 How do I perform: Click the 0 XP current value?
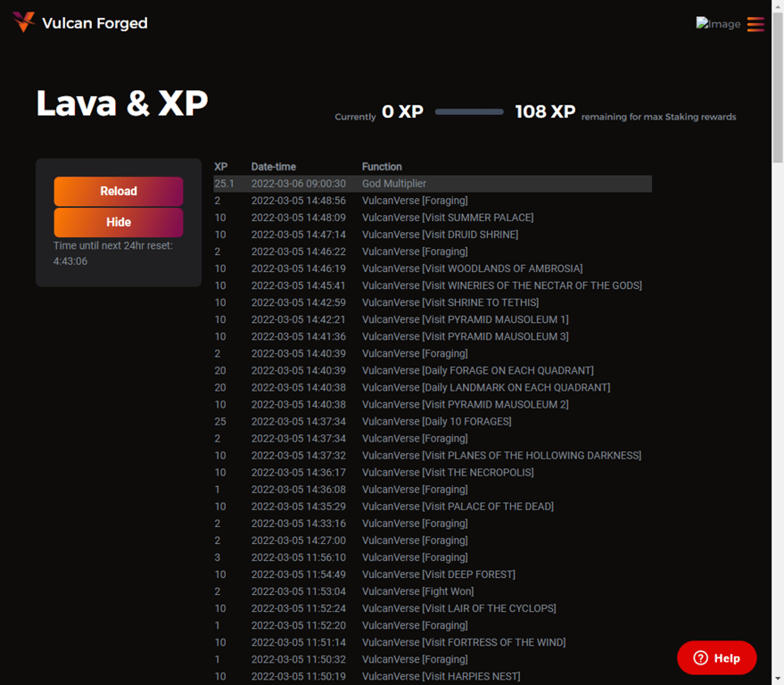click(402, 111)
